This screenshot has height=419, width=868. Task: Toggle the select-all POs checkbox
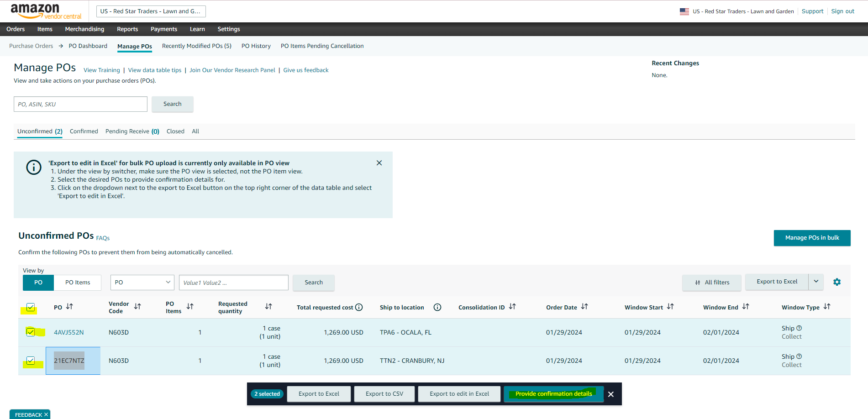pos(31,307)
